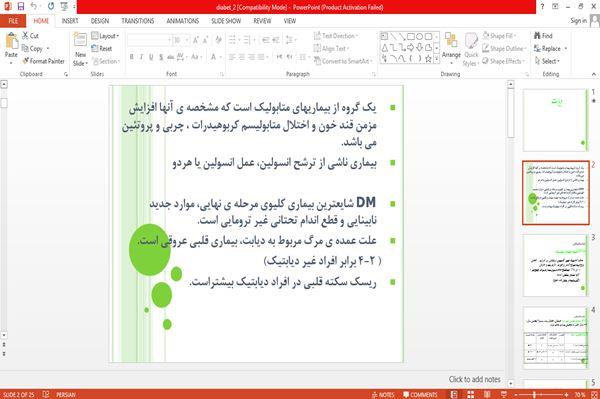Zoom out with the minus button
The width and height of the screenshot is (600, 399).
516,394
